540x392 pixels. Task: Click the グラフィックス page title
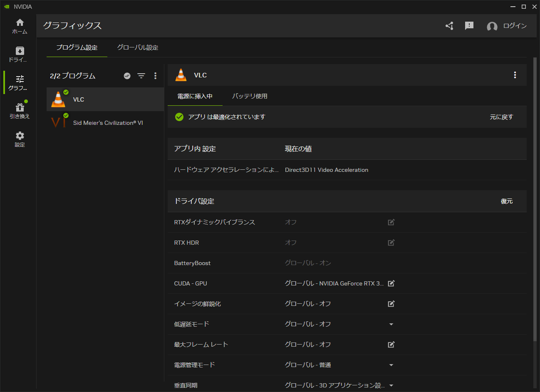[x=72, y=26]
